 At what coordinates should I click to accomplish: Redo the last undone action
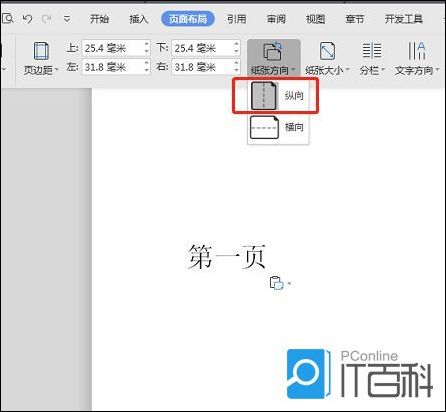(47, 19)
